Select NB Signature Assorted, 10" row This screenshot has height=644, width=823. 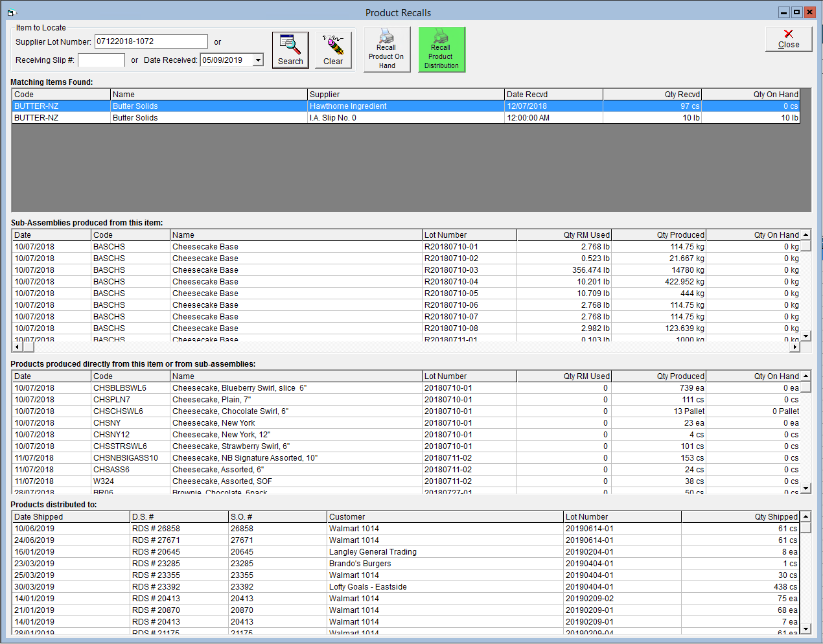(406, 458)
